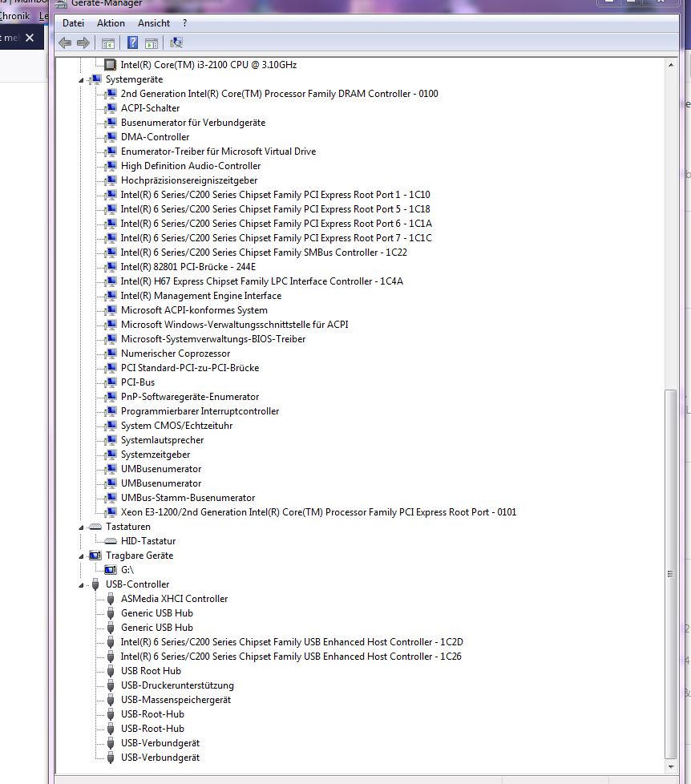Screen dimensions: 691x784
Task: Click the PCI-Bus device icon
Action: pos(111,382)
